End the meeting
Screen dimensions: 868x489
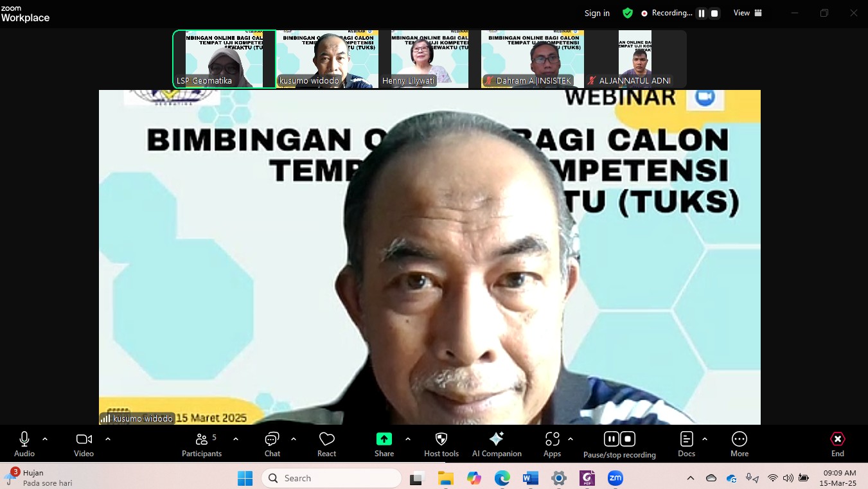[x=837, y=444]
